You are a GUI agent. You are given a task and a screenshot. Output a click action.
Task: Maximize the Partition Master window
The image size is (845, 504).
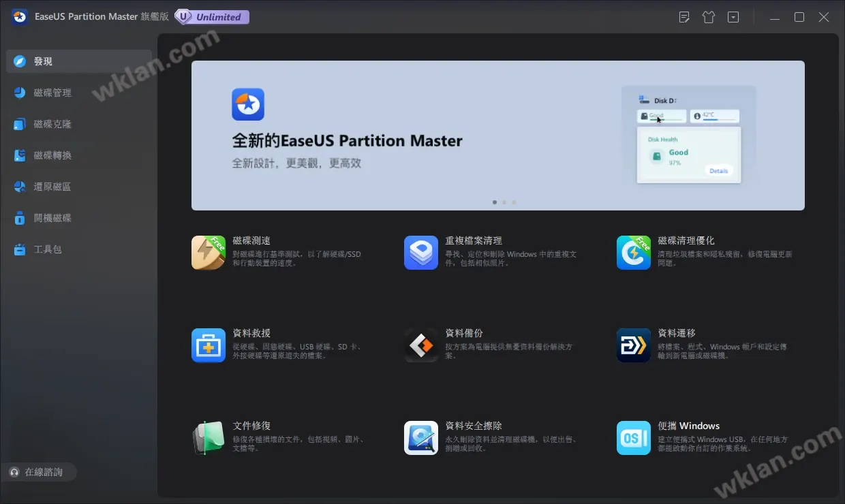(x=799, y=17)
